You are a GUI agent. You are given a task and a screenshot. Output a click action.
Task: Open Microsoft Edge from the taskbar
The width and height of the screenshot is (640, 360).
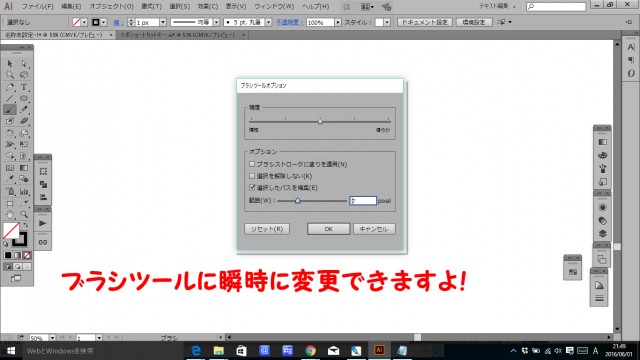[196, 350]
